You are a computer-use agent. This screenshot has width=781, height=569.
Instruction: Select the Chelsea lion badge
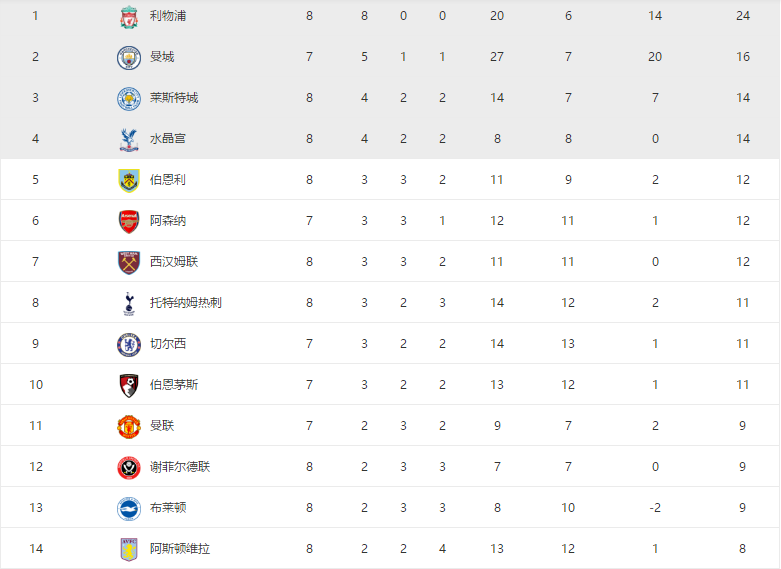click(129, 345)
